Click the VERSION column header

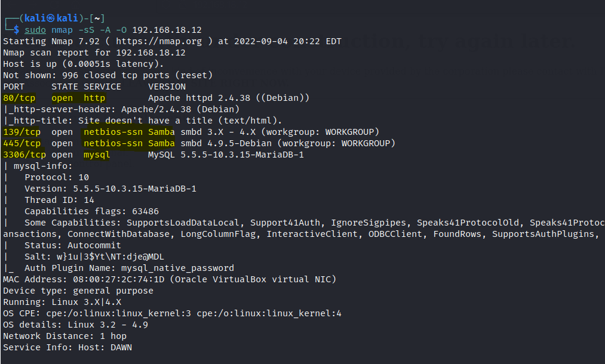click(x=167, y=87)
